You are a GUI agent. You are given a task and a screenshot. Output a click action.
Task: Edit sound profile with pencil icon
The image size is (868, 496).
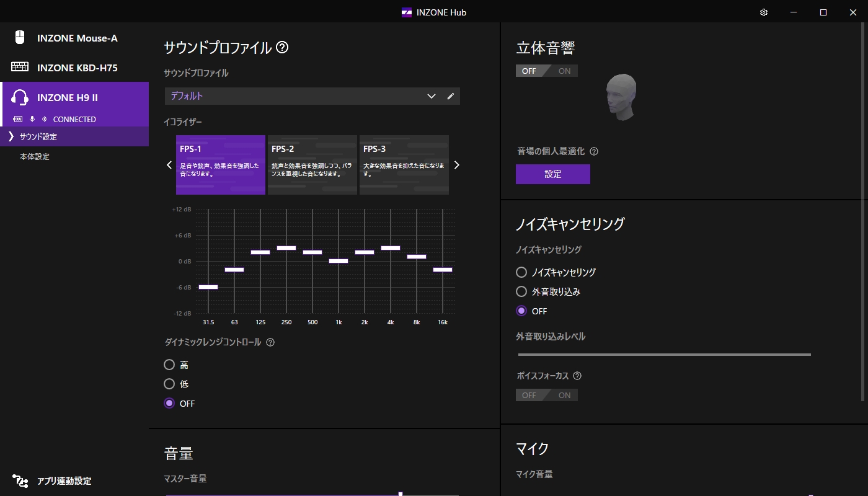click(451, 96)
